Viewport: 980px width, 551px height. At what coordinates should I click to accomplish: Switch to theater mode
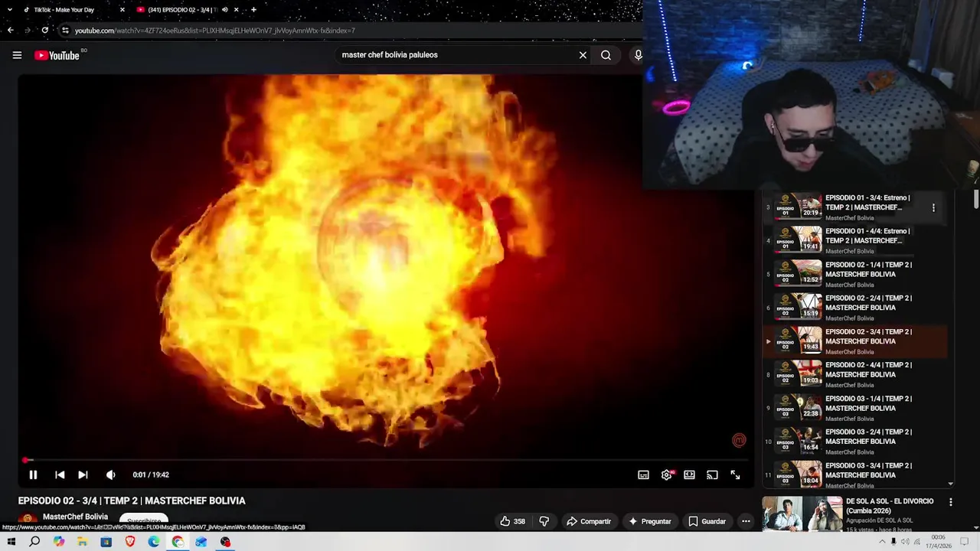point(689,474)
